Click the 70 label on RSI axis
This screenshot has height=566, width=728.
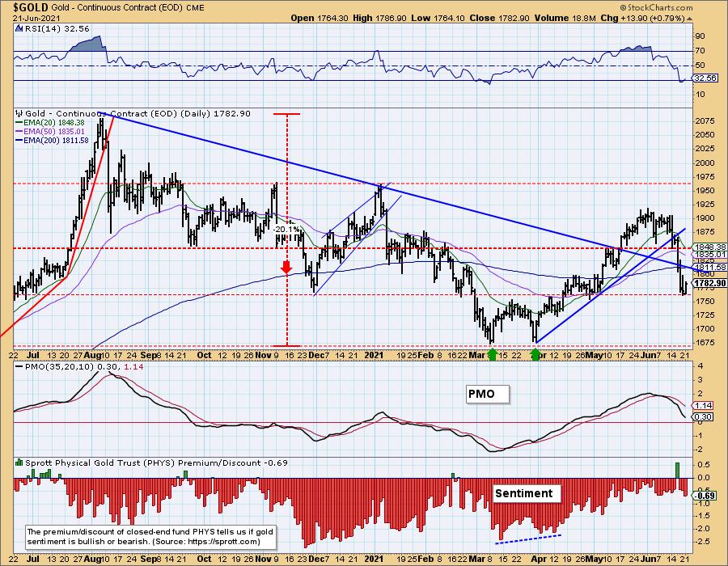click(x=700, y=51)
